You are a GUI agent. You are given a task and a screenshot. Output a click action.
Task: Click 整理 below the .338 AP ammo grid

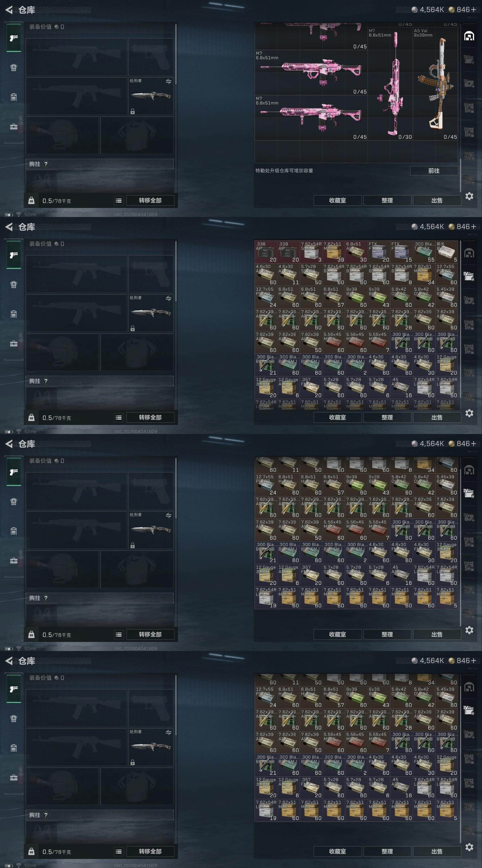(x=387, y=417)
